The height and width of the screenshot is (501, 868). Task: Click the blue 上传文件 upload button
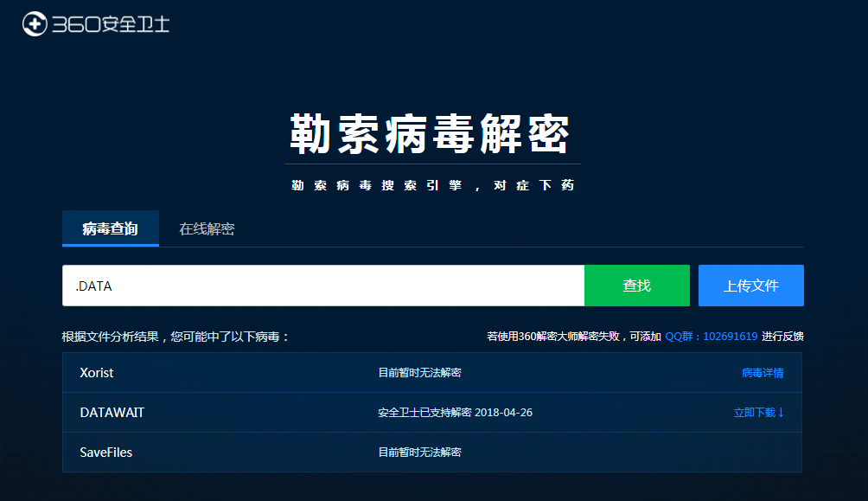[x=750, y=286]
